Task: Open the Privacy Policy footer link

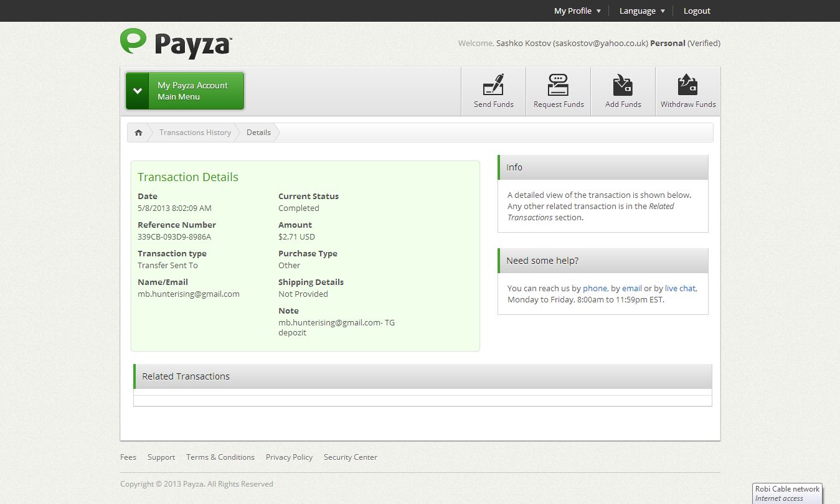Action: [x=289, y=457]
